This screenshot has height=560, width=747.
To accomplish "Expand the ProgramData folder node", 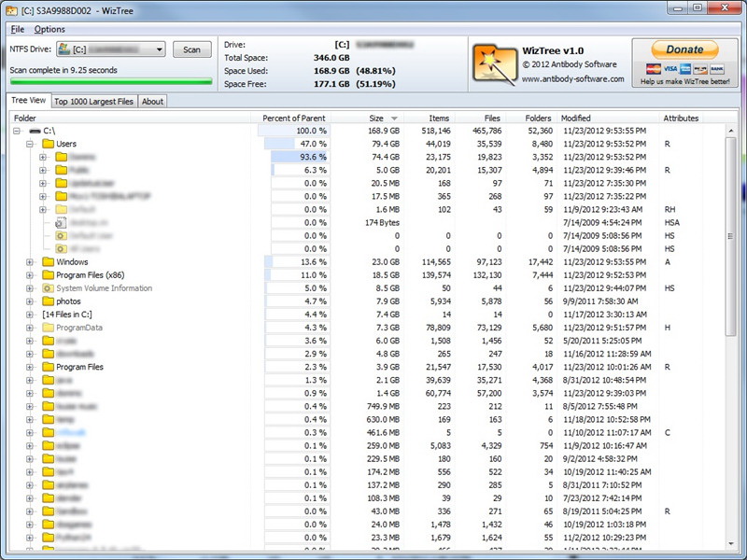I will pyautogui.click(x=30, y=328).
